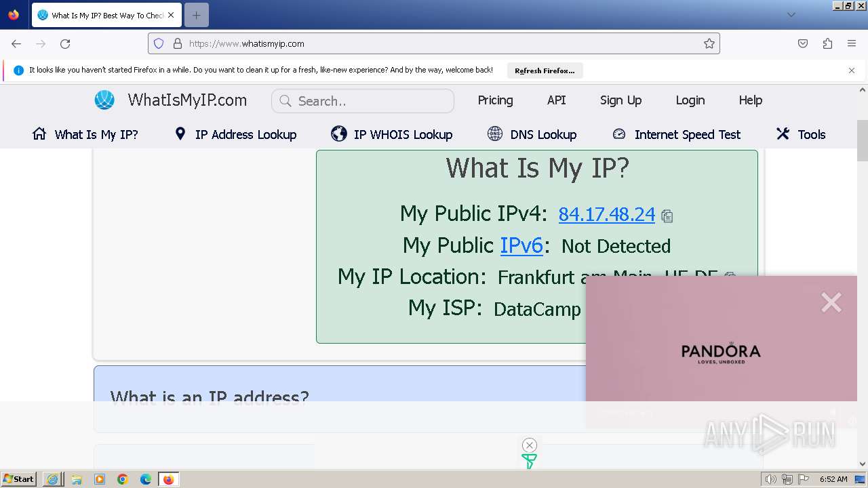Select What Is My IP? nav item
The height and width of the screenshot is (488, 868).
click(x=85, y=134)
